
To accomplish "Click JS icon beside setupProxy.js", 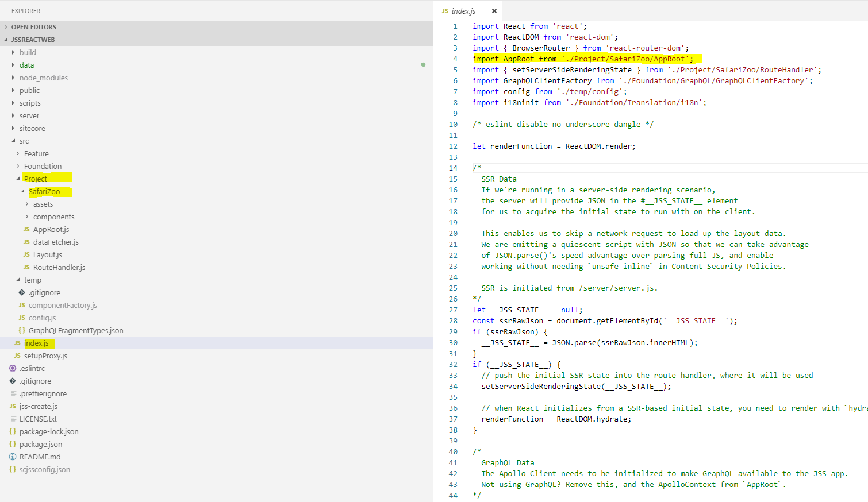I will [17, 356].
